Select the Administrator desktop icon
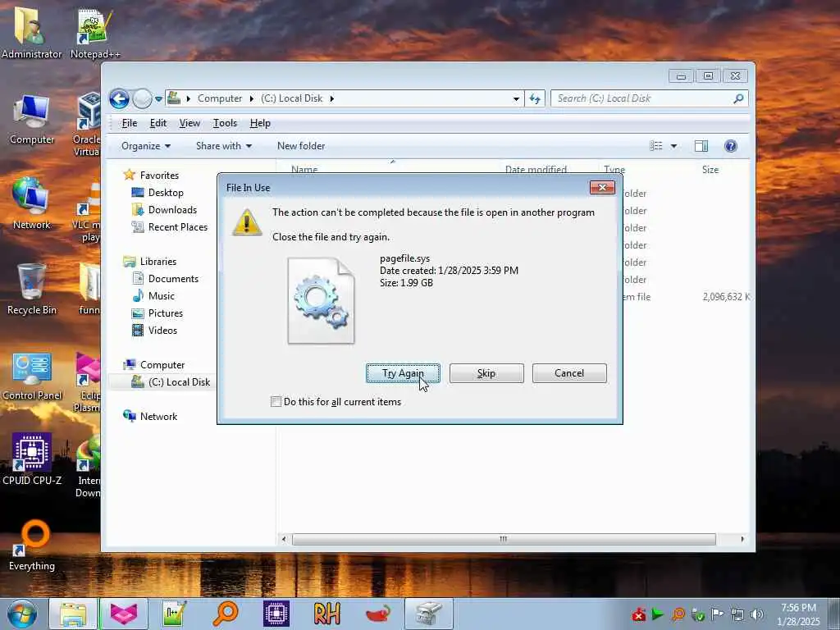This screenshot has height=630, width=840. point(32,32)
